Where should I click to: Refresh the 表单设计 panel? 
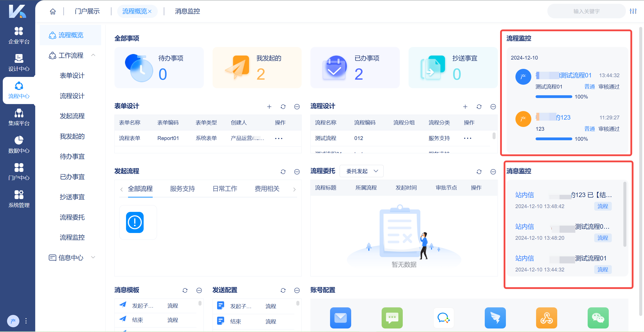(x=283, y=107)
